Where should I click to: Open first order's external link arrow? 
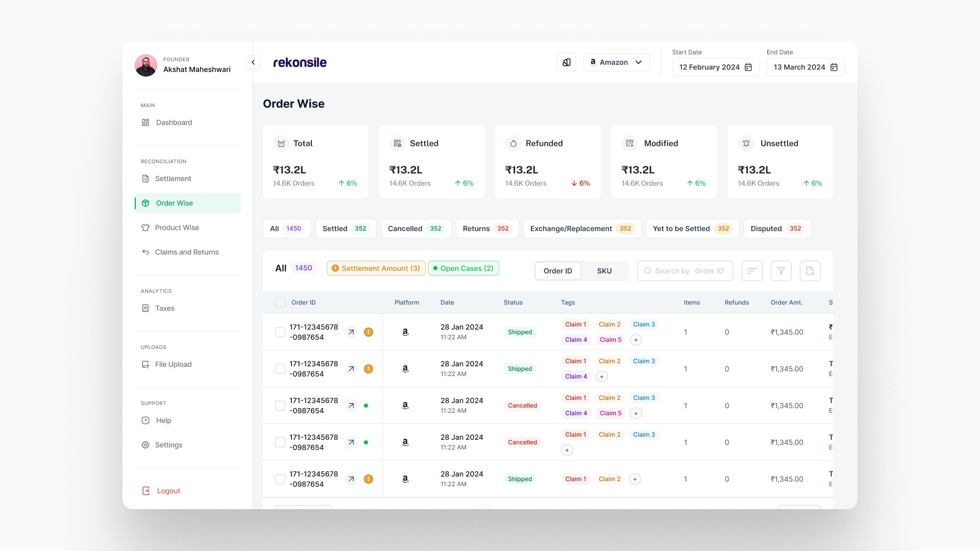click(351, 332)
